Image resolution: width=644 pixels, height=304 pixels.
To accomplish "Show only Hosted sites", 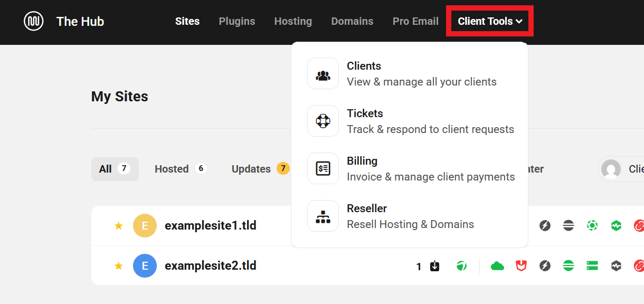I will click(181, 169).
